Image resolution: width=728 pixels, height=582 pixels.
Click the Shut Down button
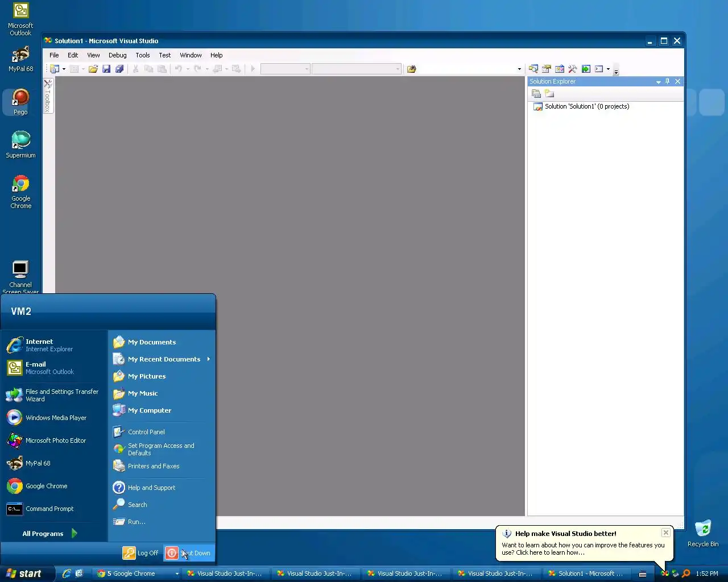click(x=189, y=552)
